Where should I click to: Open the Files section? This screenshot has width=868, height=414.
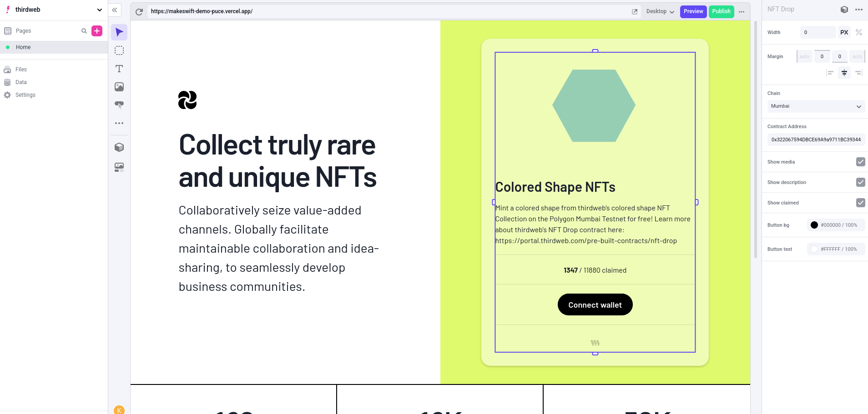tap(21, 70)
